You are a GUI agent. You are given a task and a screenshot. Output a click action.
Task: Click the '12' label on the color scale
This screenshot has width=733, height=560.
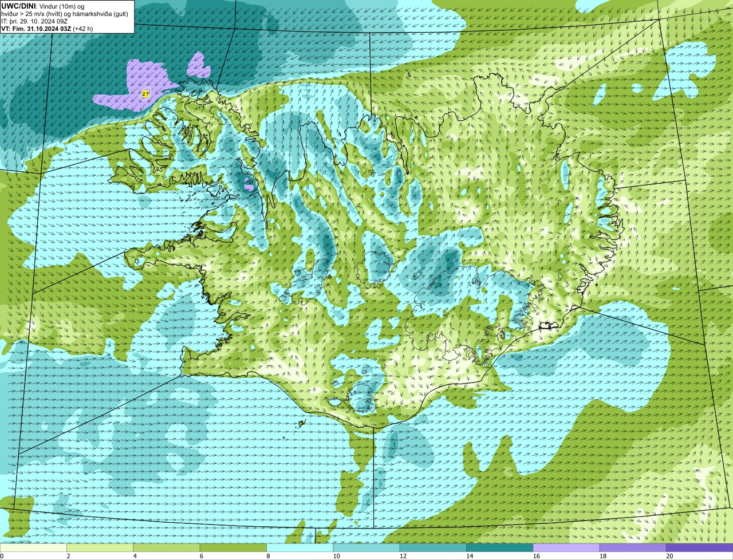(403, 556)
